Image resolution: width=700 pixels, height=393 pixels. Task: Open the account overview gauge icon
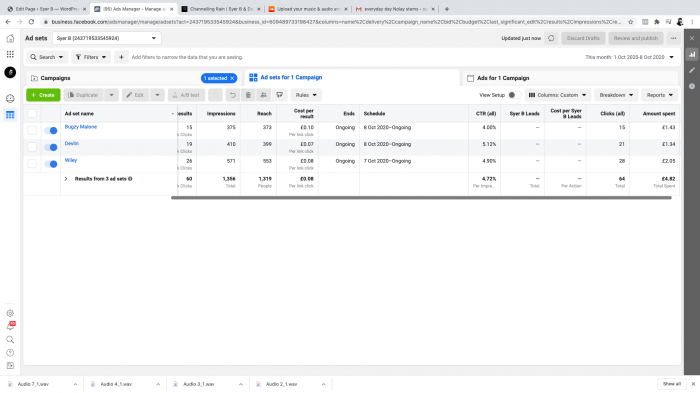pos(10,99)
